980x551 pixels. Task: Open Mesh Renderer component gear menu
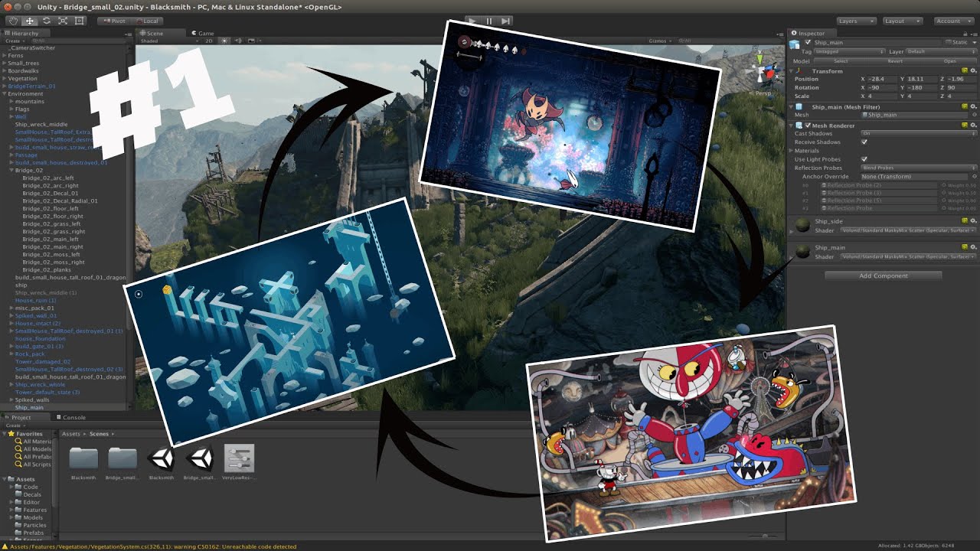pyautogui.click(x=973, y=125)
